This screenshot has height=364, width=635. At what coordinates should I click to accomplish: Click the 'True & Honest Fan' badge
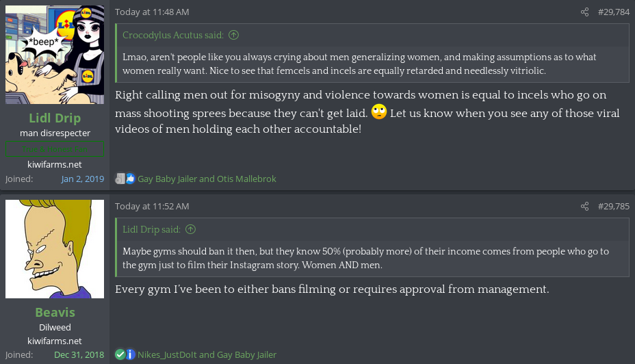[x=55, y=148]
